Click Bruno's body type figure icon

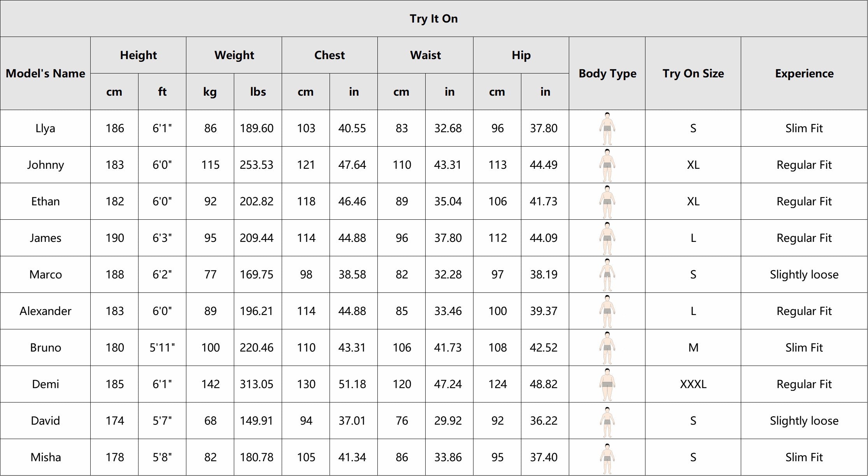[x=607, y=348]
